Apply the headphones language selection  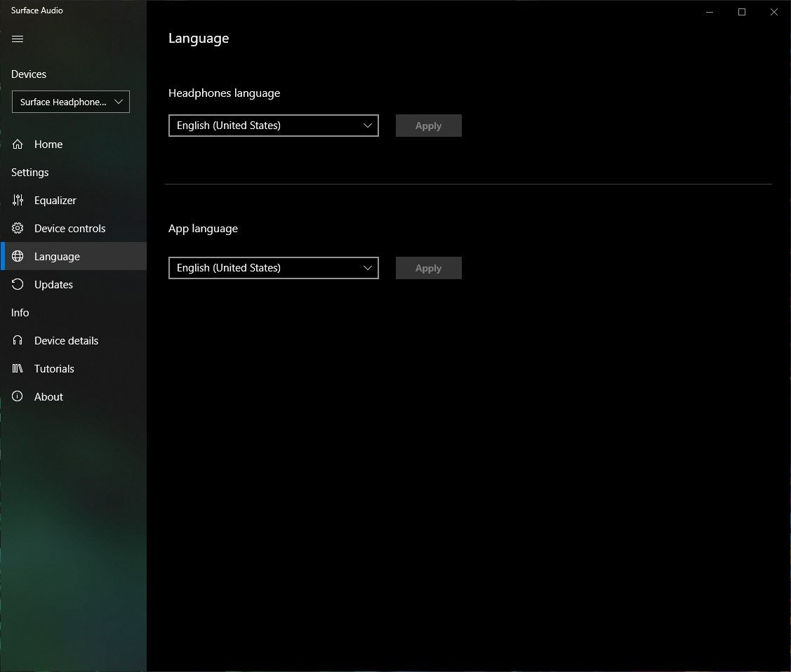pyautogui.click(x=428, y=126)
